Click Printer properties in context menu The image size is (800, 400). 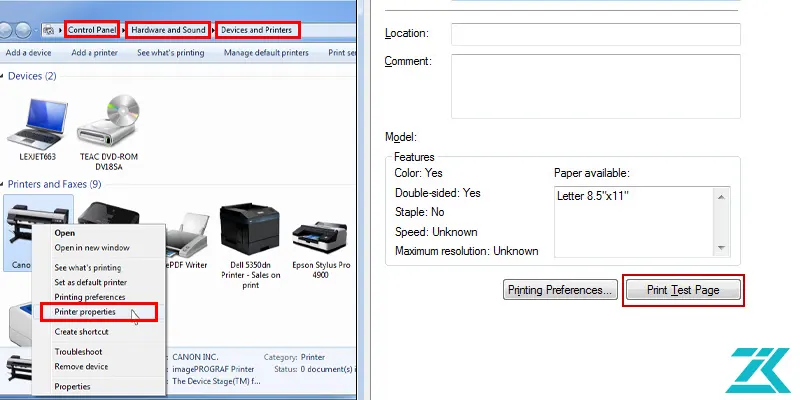tap(85, 312)
